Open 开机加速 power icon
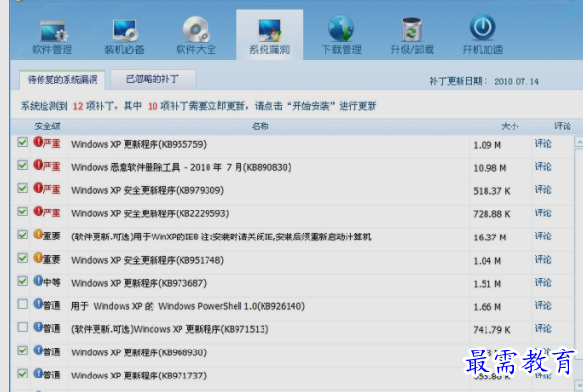This screenshot has width=583, height=392. click(483, 27)
